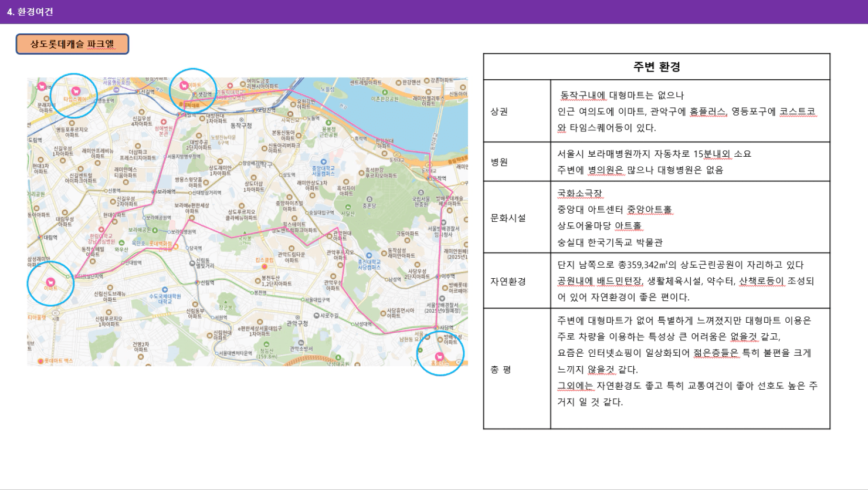
Task: Click the line 상도어울마당 아트홀
Action: 599,226
